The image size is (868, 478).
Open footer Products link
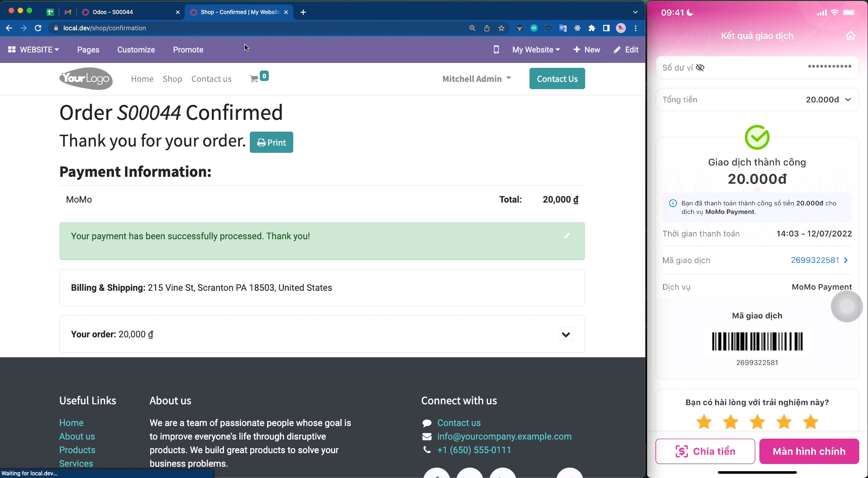(x=77, y=450)
